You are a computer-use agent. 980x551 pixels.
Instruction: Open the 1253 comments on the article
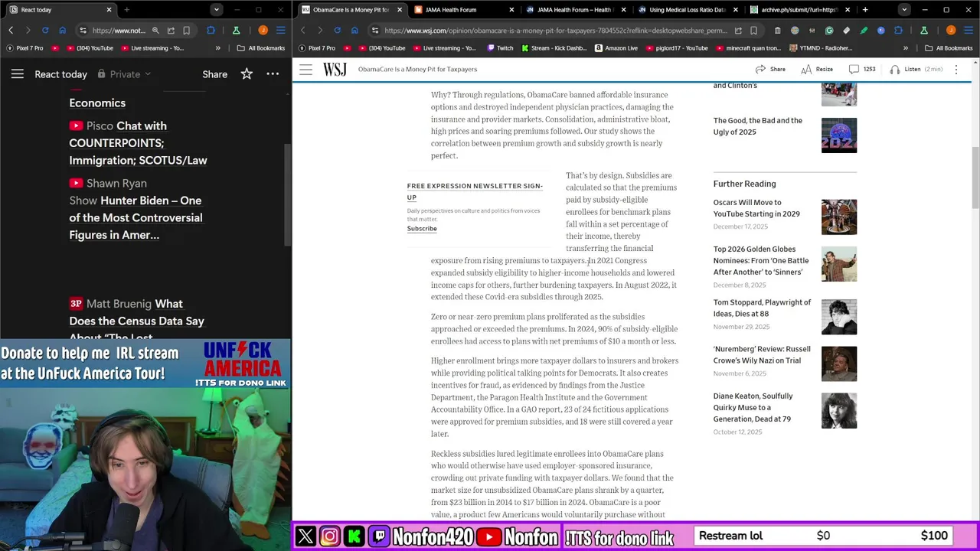(862, 69)
